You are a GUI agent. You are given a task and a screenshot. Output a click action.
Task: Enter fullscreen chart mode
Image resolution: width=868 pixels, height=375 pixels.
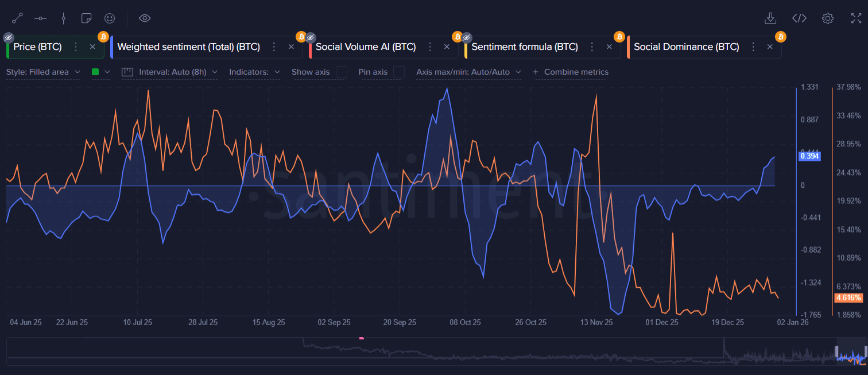855,18
